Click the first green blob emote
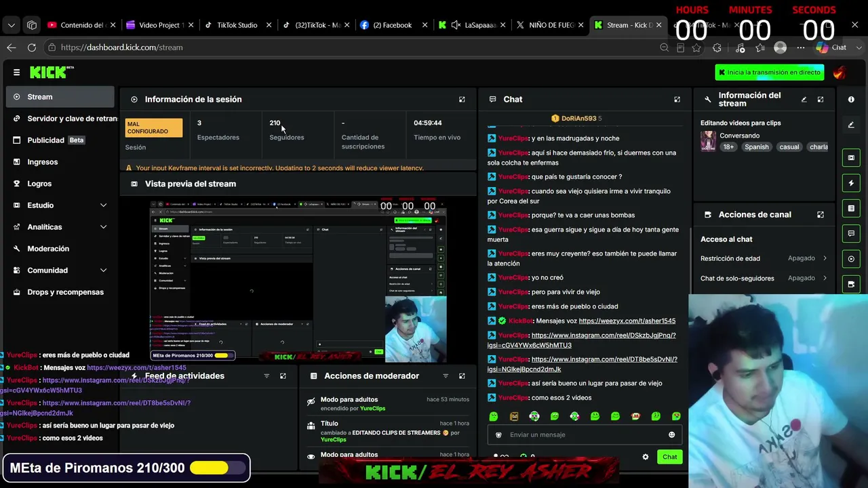The image size is (868, 488). click(494, 416)
